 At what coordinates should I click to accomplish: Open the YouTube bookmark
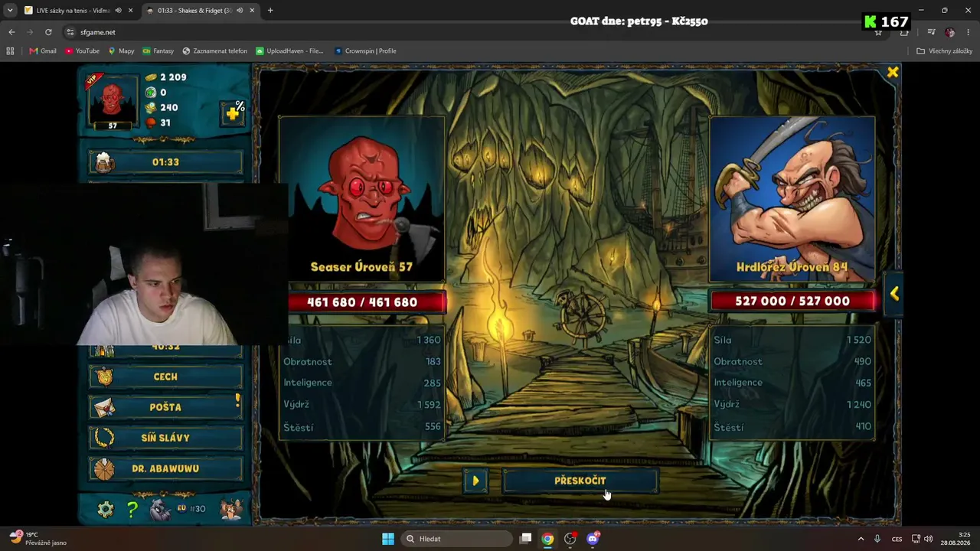click(82, 51)
